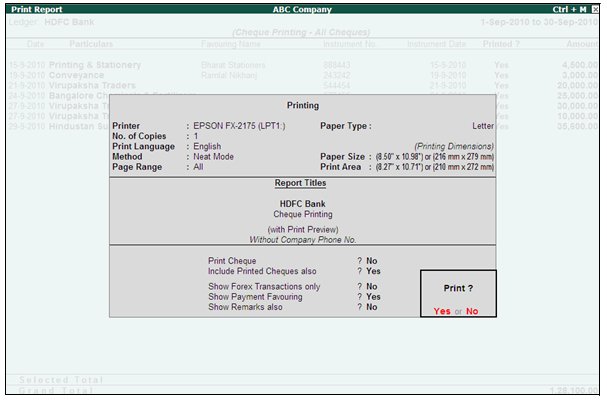Toggle Show Remarks also value No
The image size is (607, 402).
click(x=372, y=307)
